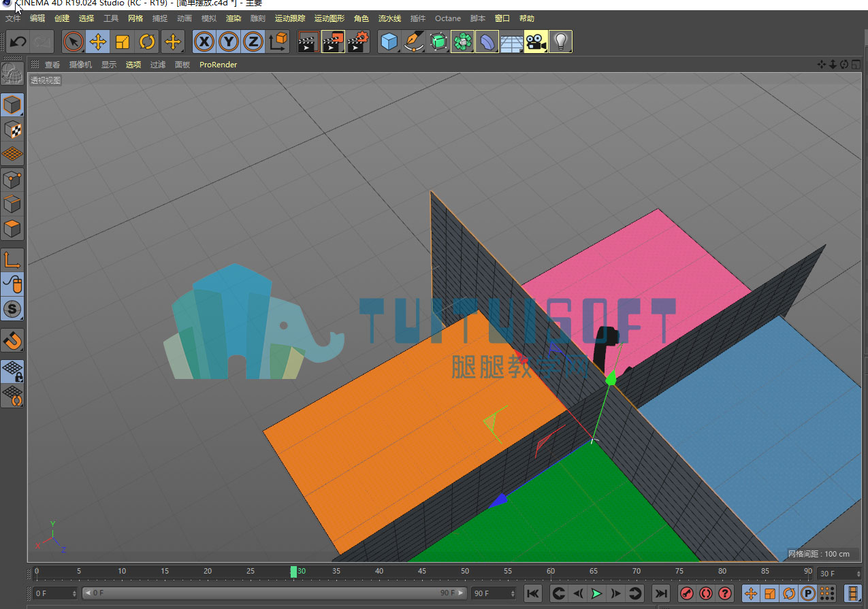Viewport: 868px width, 609px height.
Task: Activate the Scale tool
Action: 123,42
